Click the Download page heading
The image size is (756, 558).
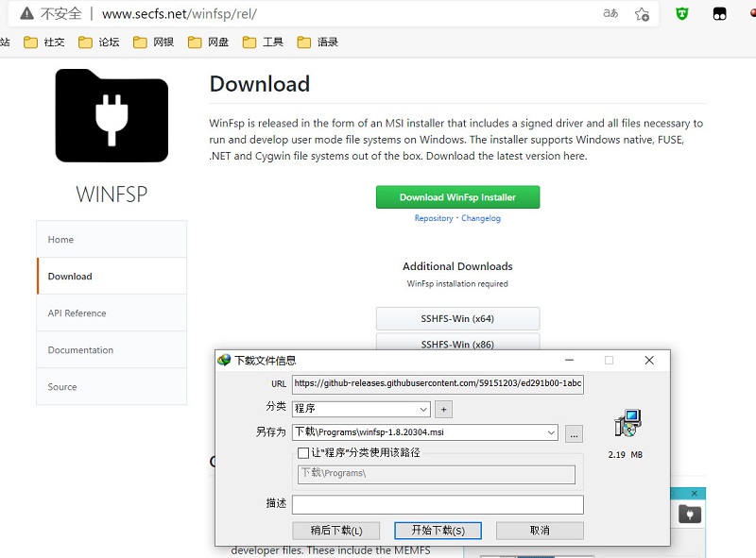coord(259,84)
